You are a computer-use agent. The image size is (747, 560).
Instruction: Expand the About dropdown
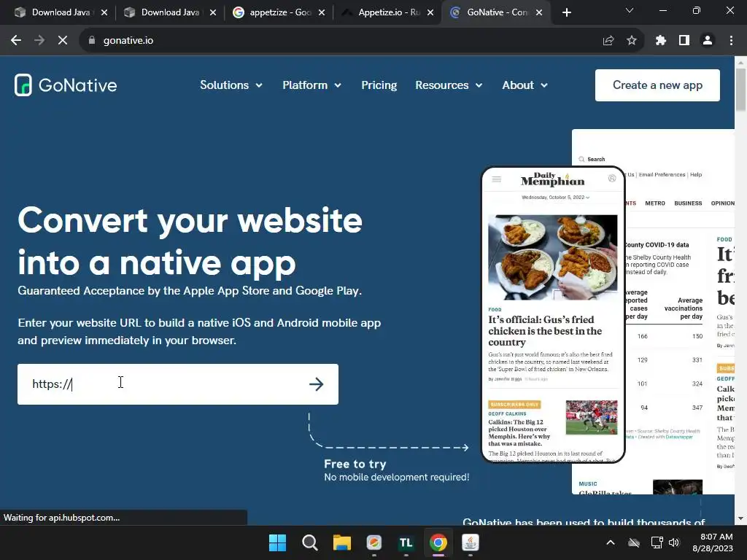(x=525, y=85)
